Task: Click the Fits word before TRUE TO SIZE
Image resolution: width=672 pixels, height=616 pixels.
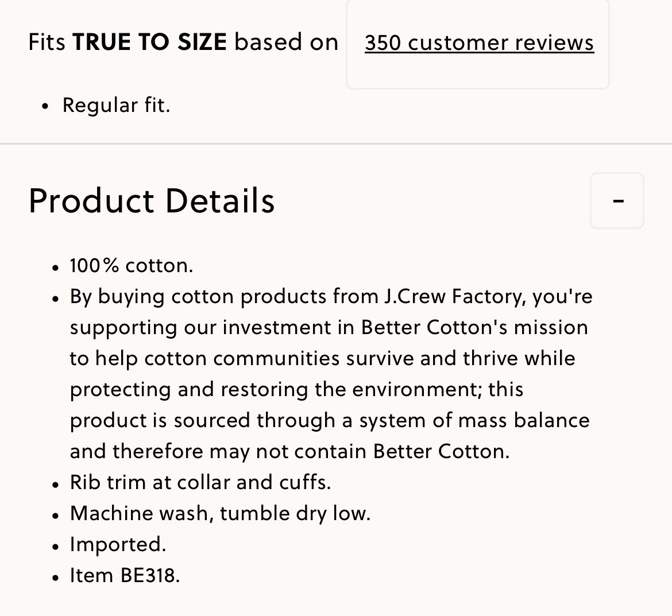Action: (47, 42)
